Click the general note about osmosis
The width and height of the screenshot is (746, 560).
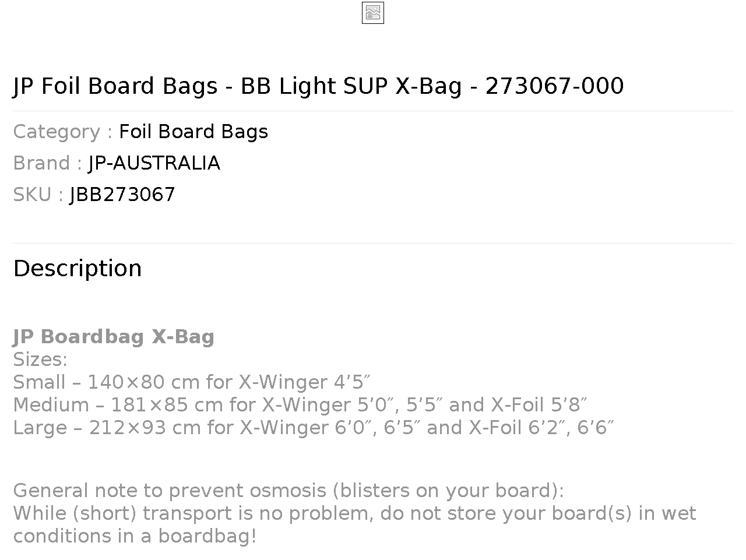288,491
